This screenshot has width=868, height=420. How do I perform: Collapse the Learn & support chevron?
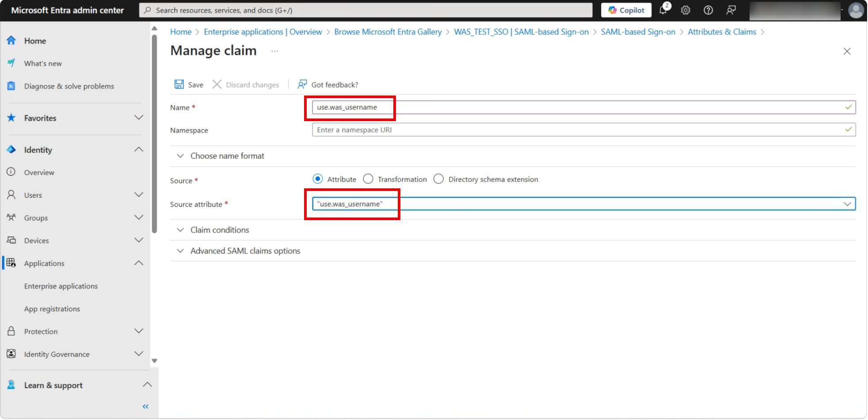pyautogui.click(x=147, y=385)
